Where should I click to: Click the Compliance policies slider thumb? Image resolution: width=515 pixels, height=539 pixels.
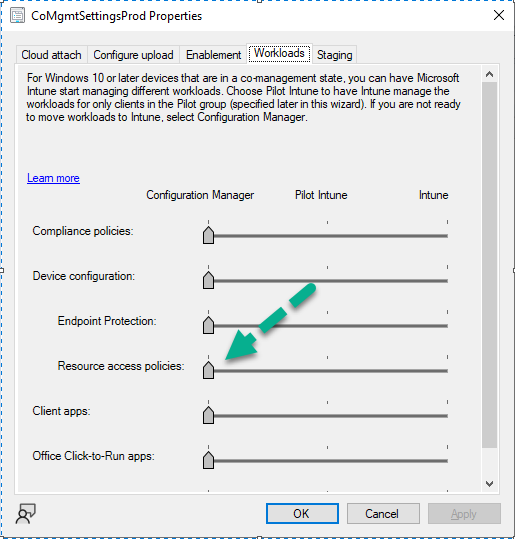point(208,235)
